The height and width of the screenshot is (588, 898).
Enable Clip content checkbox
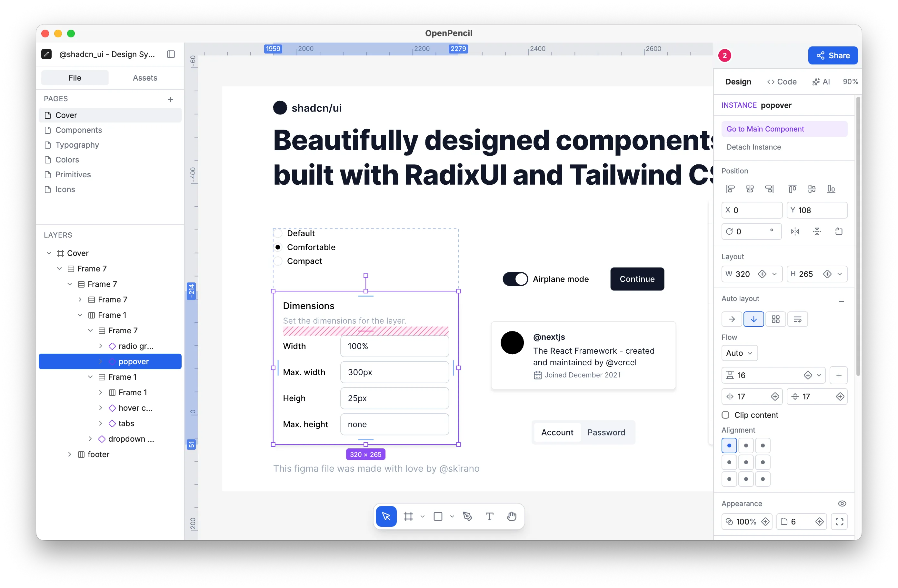[x=725, y=415]
